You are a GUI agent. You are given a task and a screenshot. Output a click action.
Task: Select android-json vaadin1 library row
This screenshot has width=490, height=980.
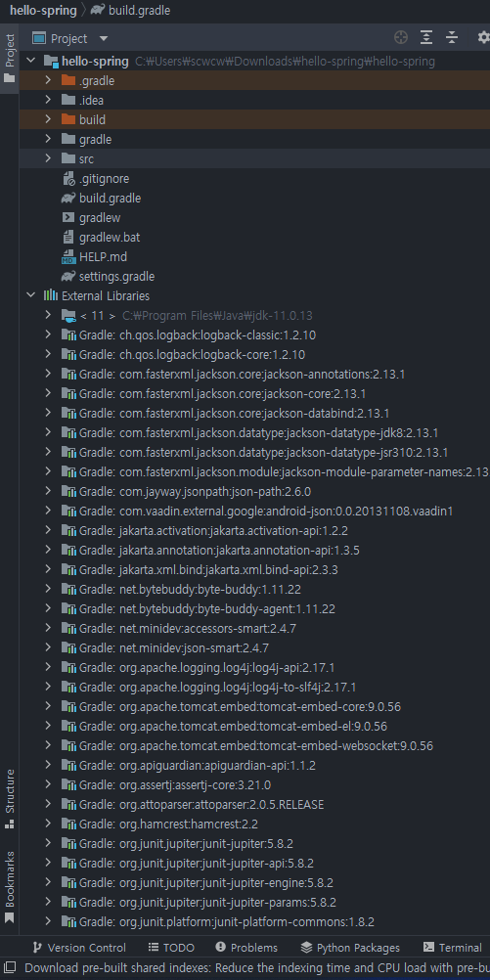[254, 512]
